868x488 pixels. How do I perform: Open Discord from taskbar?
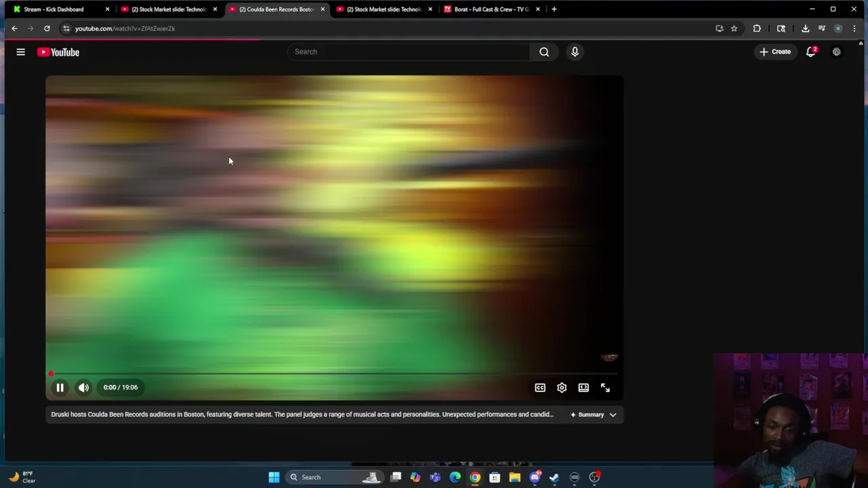(535, 477)
